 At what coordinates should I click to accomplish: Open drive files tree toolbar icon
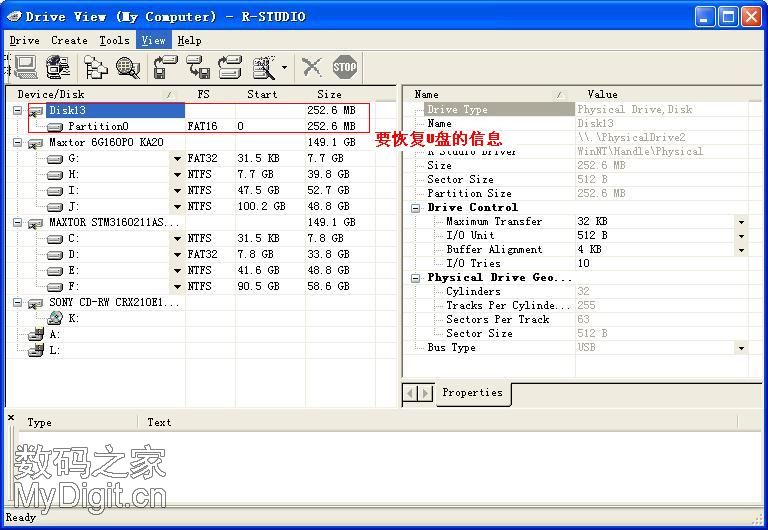(96, 67)
